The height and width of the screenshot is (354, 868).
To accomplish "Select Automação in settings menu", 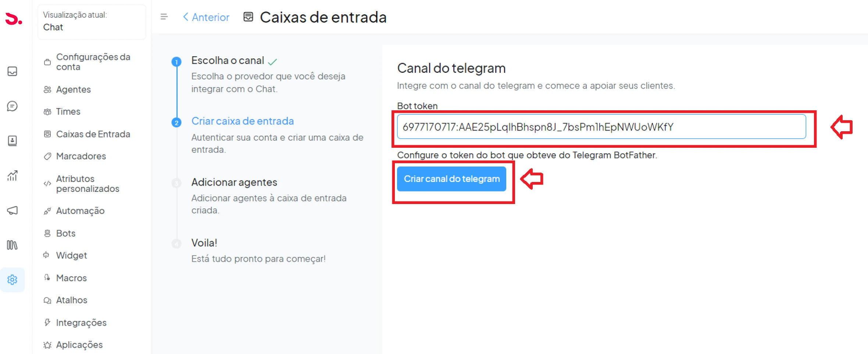I will (x=80, y=211).
